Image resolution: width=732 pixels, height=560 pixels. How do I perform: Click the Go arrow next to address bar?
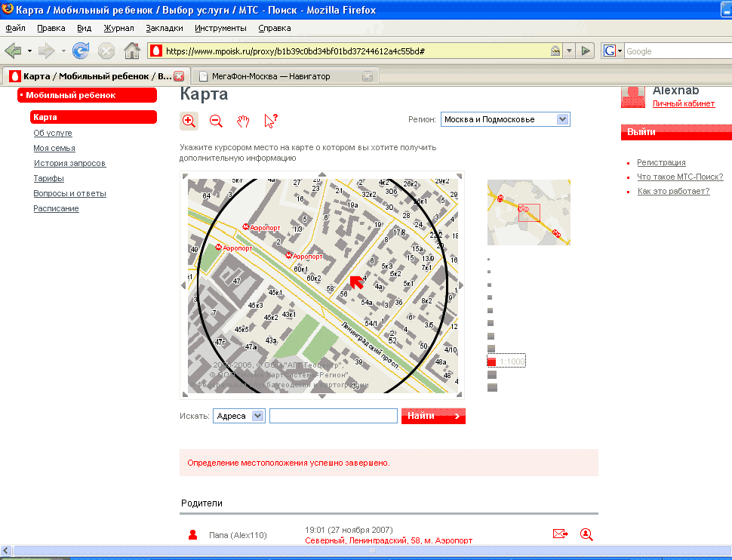point(585,51)
